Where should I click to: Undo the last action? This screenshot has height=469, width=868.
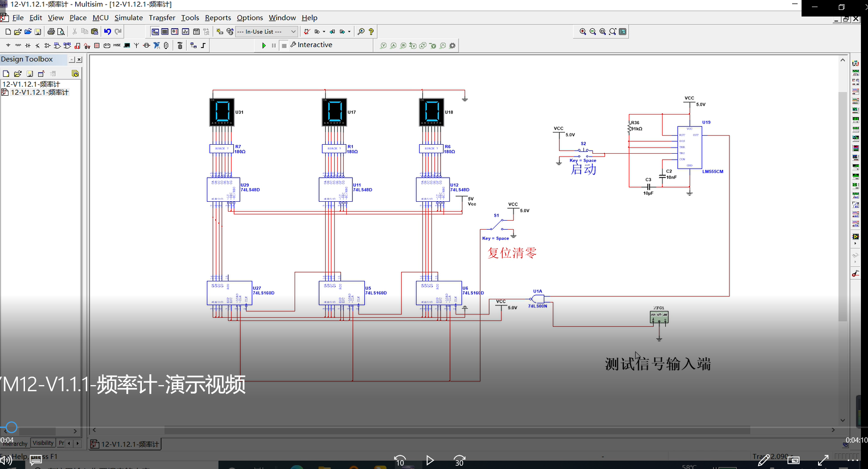click(x=107, y=32)
